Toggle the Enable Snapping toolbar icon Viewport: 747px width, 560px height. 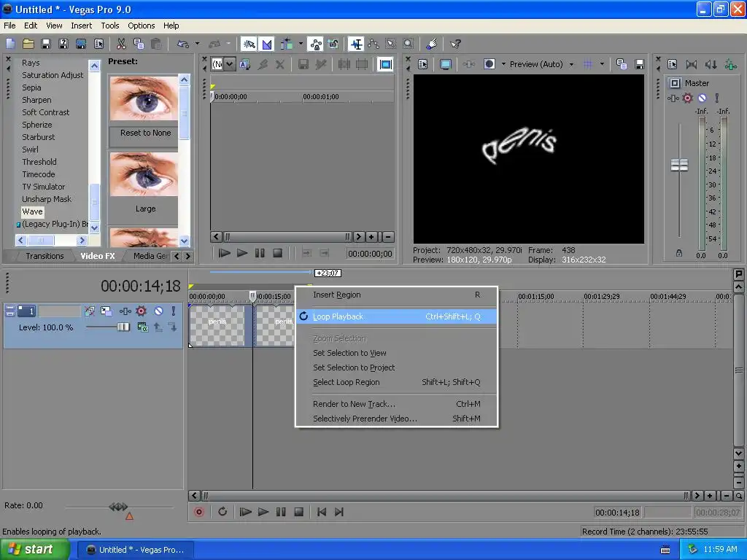[249, 44]
